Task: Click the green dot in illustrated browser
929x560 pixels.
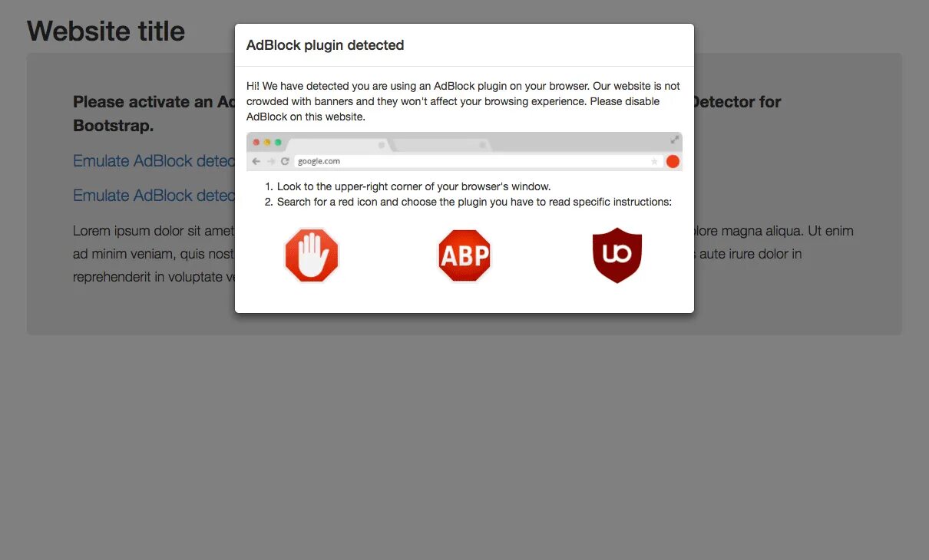Action: point(278,143)
